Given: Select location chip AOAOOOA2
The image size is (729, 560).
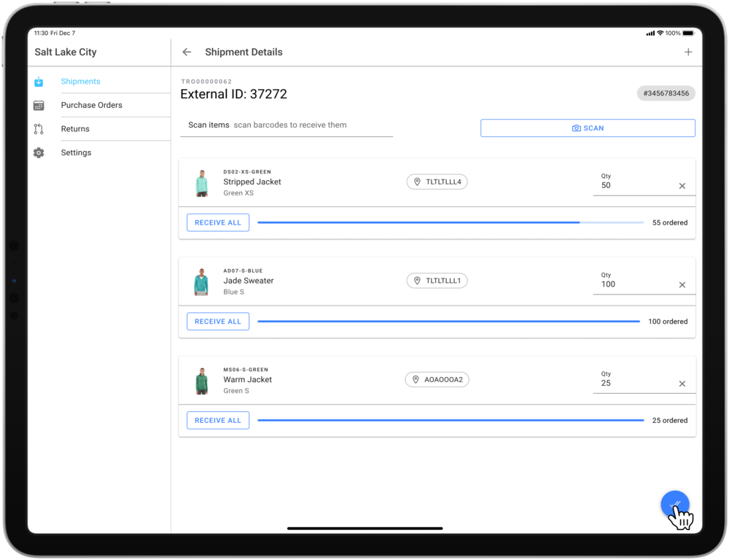Looking at the screenshot, I should (x=437, y=380).
